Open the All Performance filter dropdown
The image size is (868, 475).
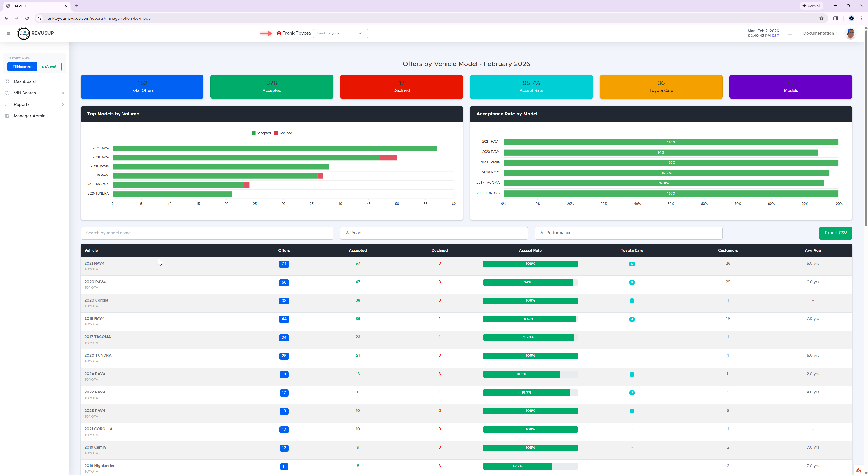[628, 233]
